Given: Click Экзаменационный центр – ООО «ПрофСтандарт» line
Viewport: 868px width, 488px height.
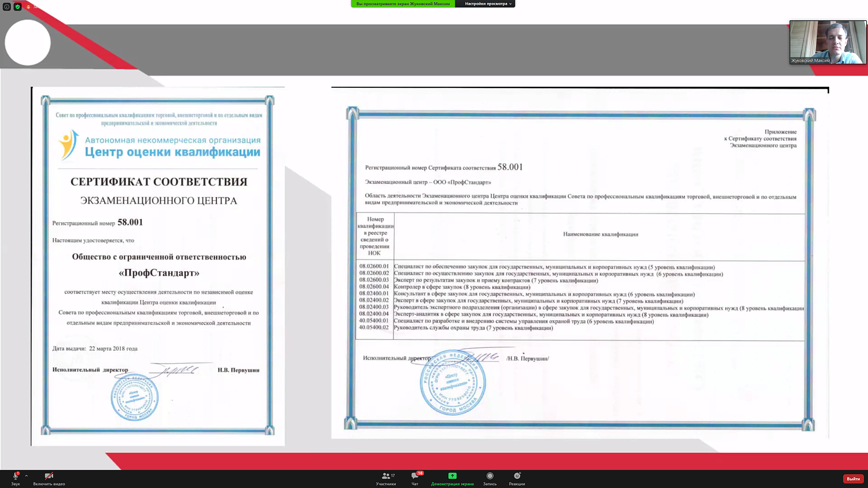Looking at the screenshot, I should [x=428, y=182].
